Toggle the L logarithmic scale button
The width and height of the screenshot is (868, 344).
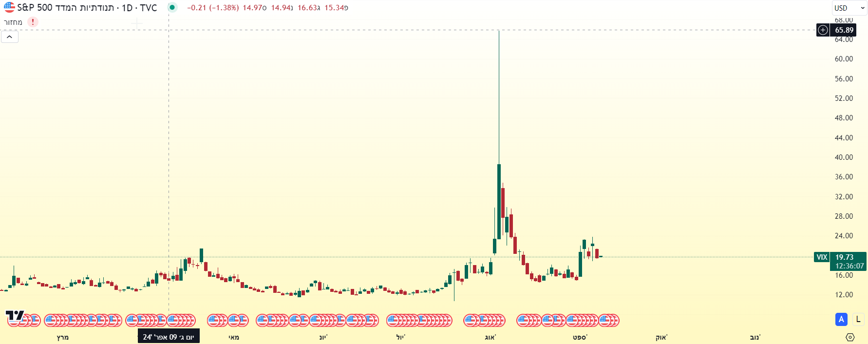click(x=858, y=320)
